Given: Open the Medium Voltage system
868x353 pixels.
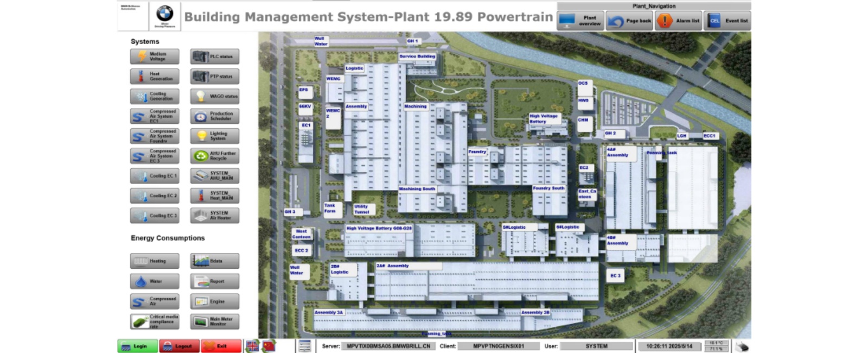Looking at the screenshot, I should (x=155, y=56).
